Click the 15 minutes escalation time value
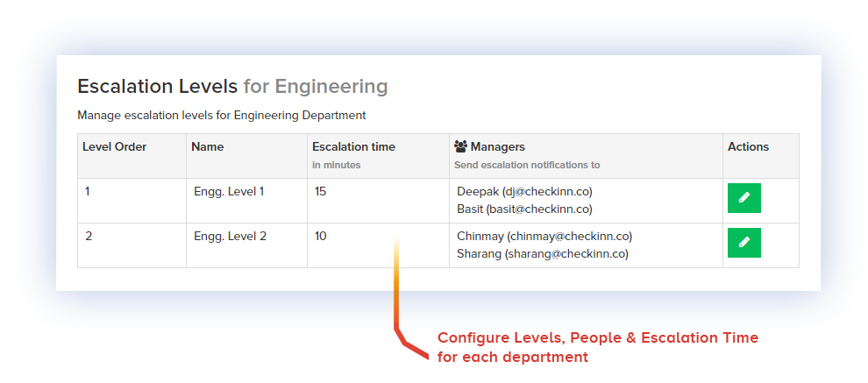The height and width of the screenshot is (383, 868). [320, 191]
